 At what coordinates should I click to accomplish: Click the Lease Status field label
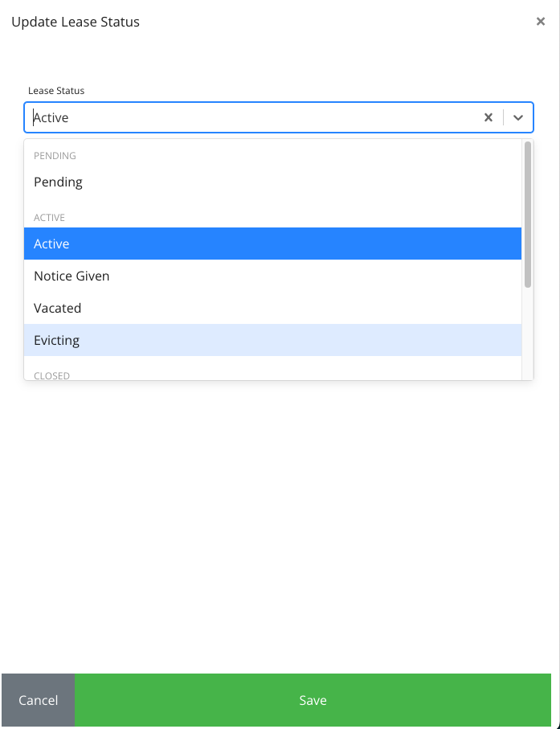click(x=56, y=91)
